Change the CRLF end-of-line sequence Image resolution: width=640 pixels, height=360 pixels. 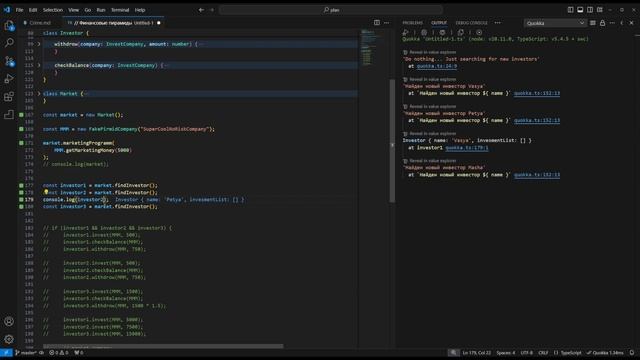(543, 353)
